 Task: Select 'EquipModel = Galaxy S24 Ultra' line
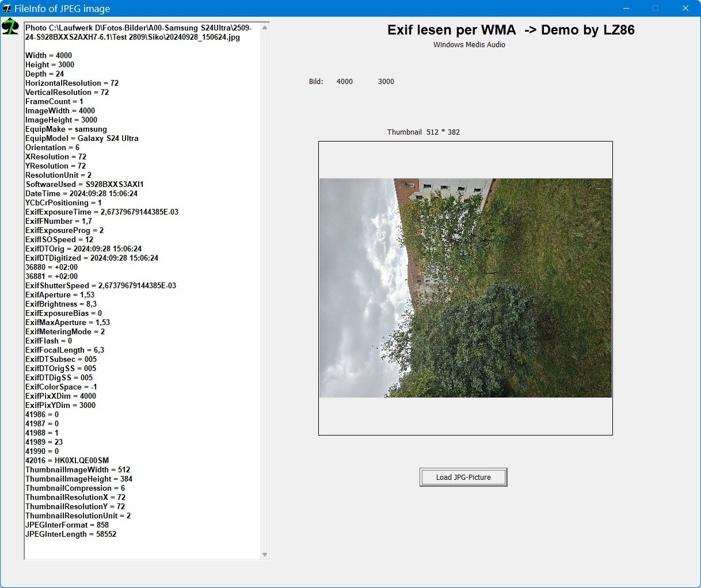[x=82, y=138]
